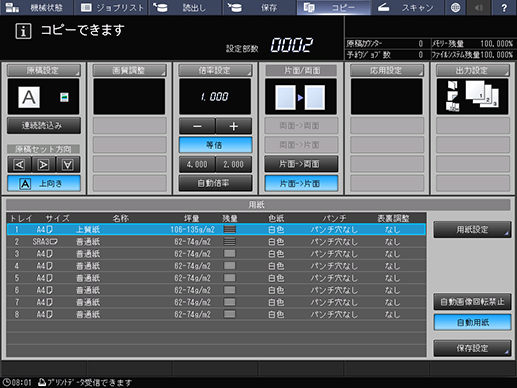Click the メモリー残量 memory remaining readout
This screenshot has width=517, height=388.
click(x=472, y=44)
